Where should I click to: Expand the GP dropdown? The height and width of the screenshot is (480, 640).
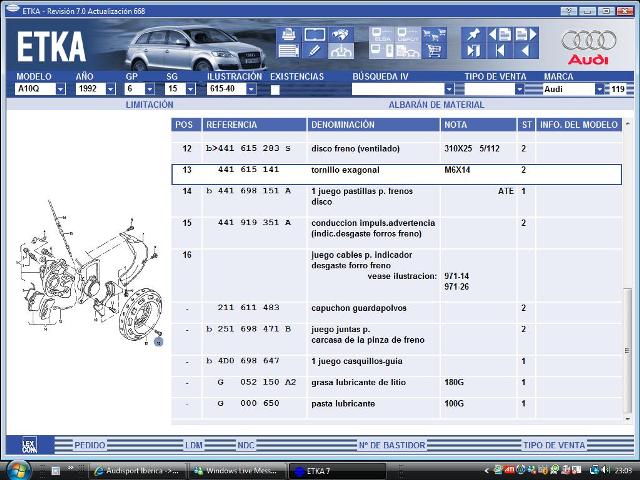150,89
